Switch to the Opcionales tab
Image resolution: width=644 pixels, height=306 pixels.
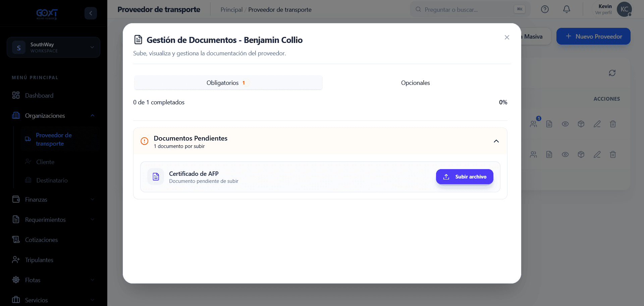pyautogui.click(x=415, y=83)
